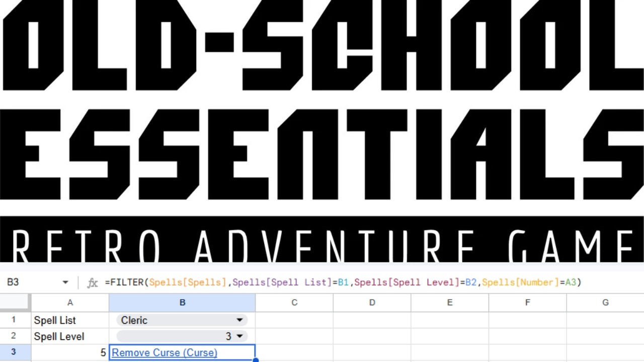Screen dimensions: 644x362
Task: Select column D header
Action: coord(372,303)
